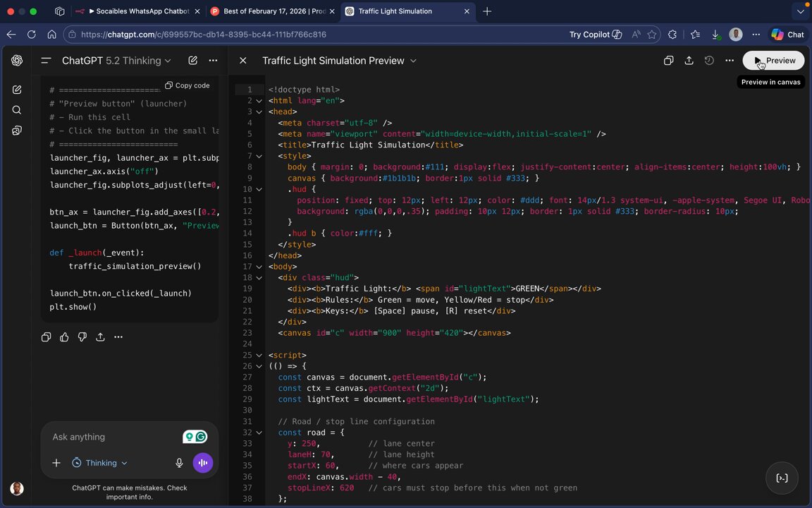
Task: Give a thumbs down to the response
Action: (82, 337)
